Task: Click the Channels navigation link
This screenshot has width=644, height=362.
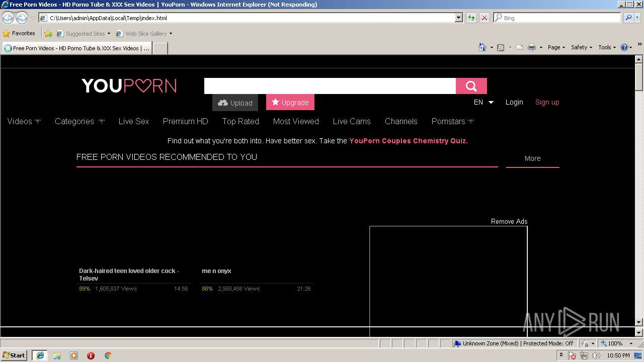Action: click(401, 121)
